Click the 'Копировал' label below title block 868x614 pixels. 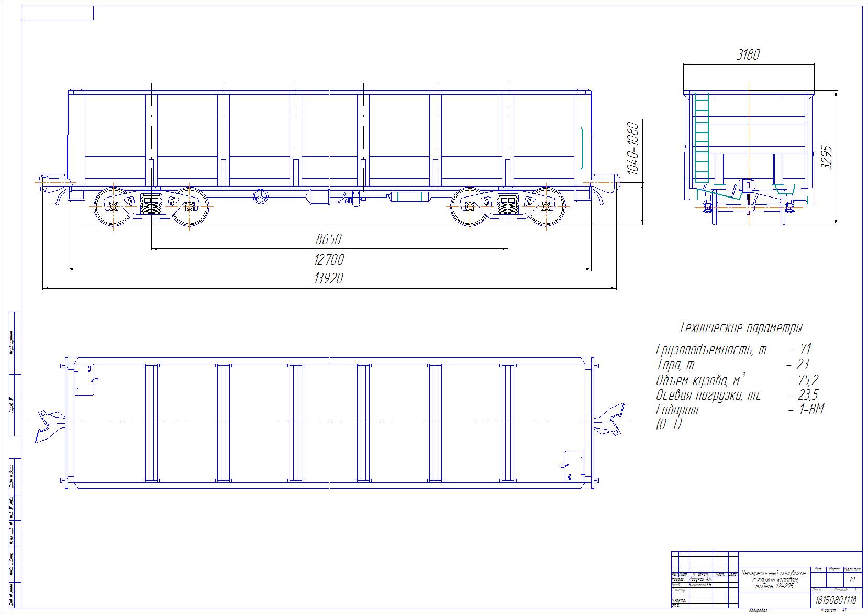(757, 611)
